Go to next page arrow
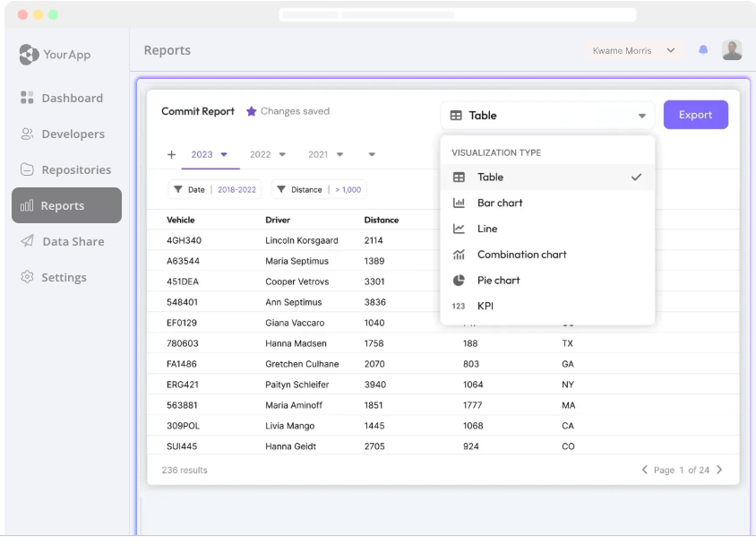The width and height of the screenshot is (756, 554). coord(719,470)
